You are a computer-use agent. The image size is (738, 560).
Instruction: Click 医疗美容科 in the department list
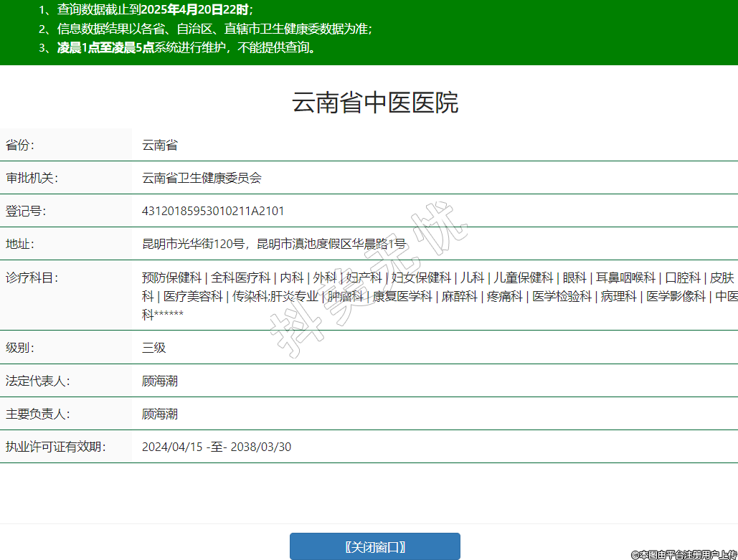click(x=192, y=296)
